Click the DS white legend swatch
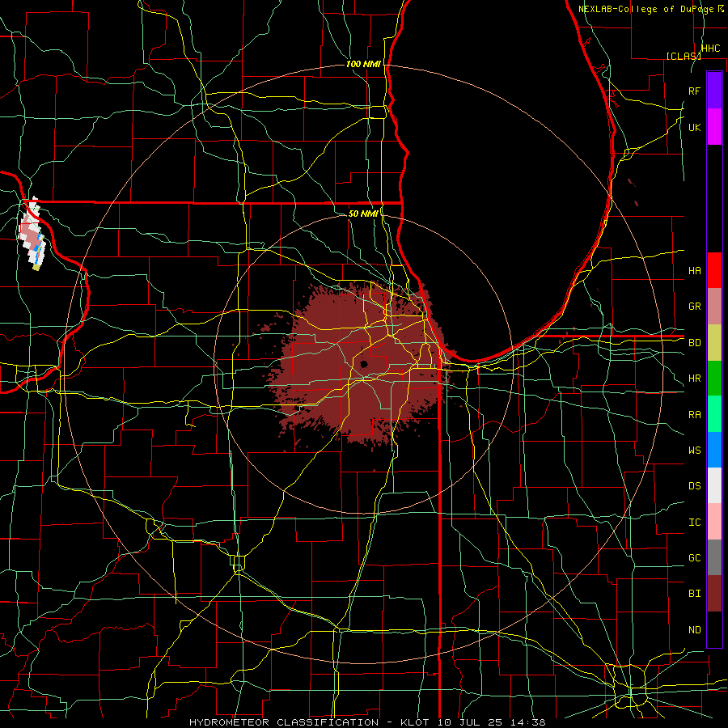 pyautogui.click(x=714, y=485)
